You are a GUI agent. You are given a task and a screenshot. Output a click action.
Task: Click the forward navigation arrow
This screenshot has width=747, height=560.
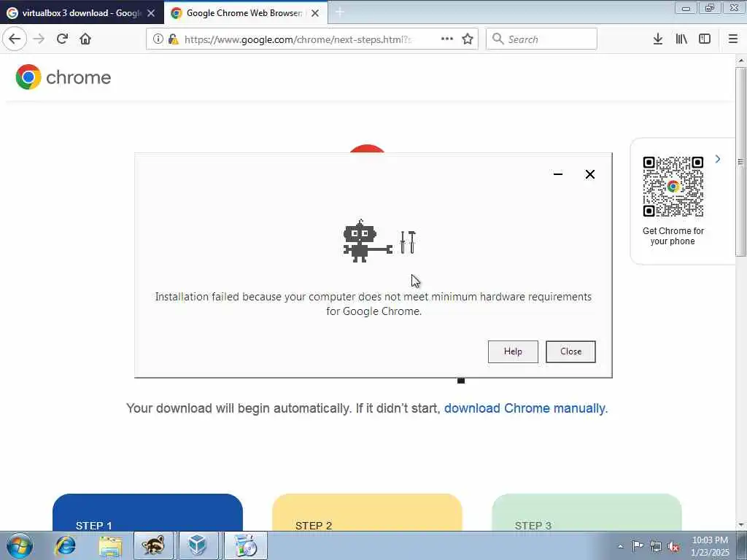[39, 39]
